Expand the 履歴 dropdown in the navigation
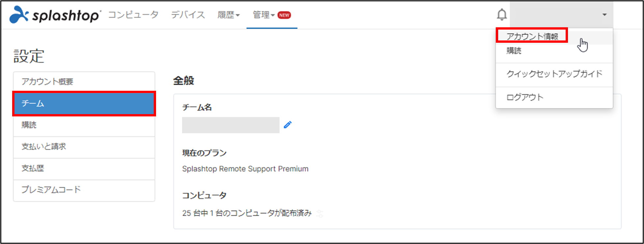Image resolution: width=644 pixels, height=244 pixels. click(x=228, y=15)
